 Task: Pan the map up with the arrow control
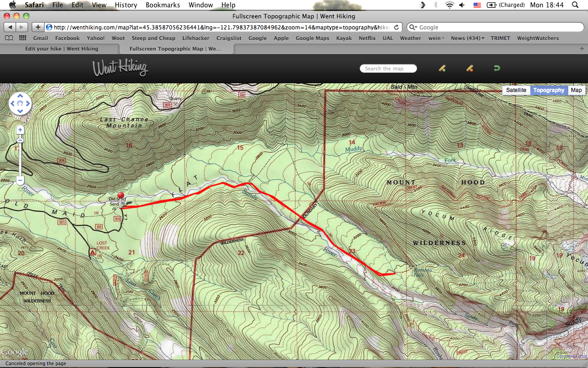[x=20, y=97]
